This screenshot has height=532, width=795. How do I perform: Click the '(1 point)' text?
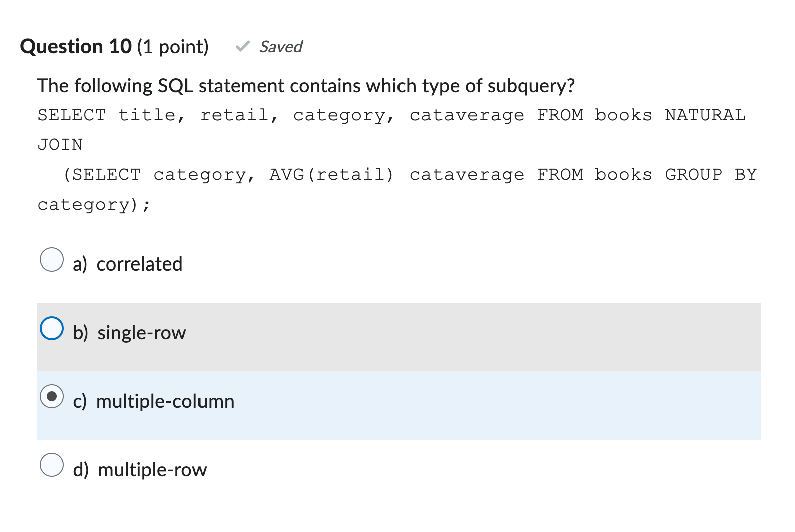coord(172,46)
